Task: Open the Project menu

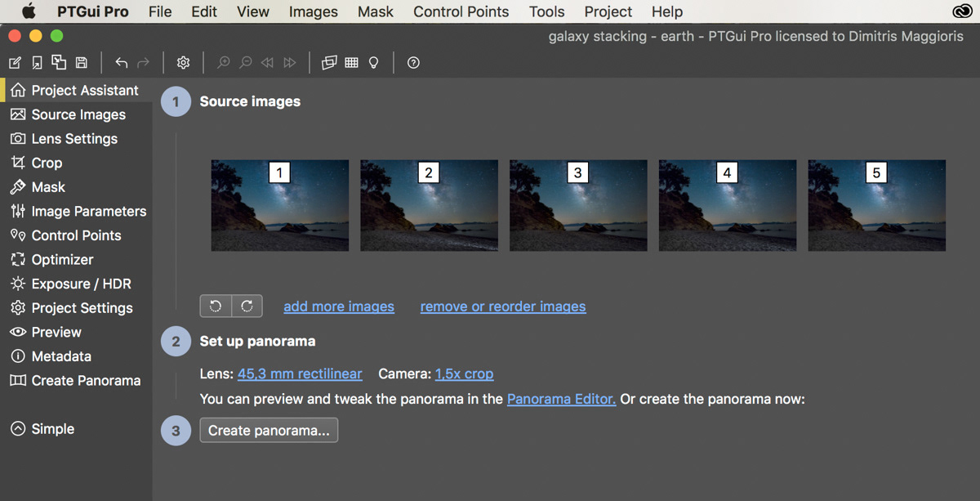Action: tap(608, 11)
